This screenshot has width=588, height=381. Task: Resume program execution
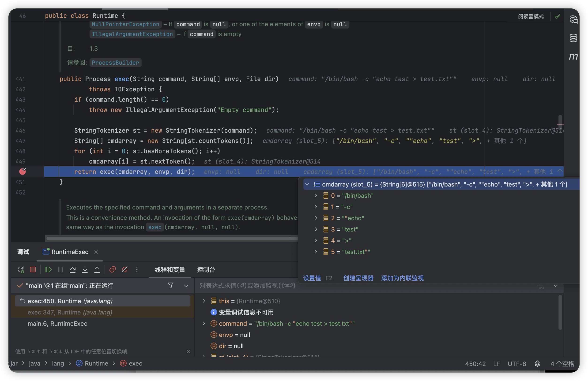pos(48,269)
